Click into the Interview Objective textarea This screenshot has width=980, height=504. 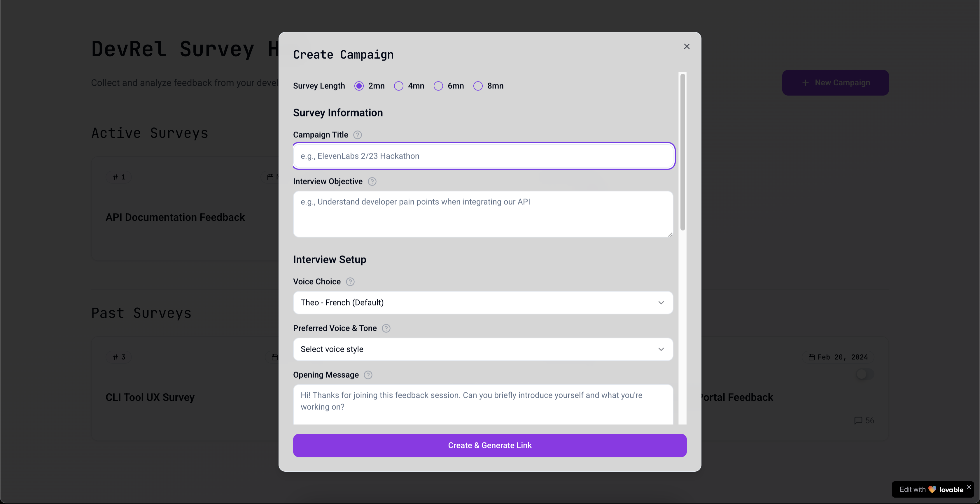(x=483, y=214)
